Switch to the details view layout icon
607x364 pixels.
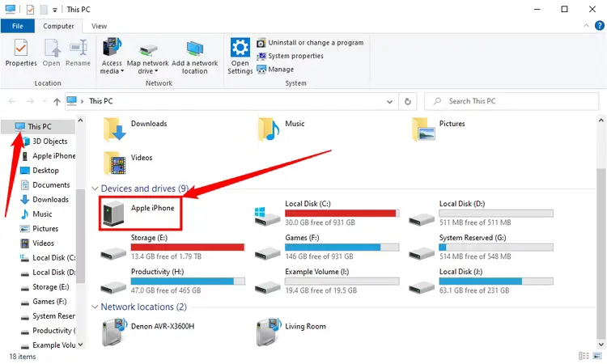(x=584, y=356)
